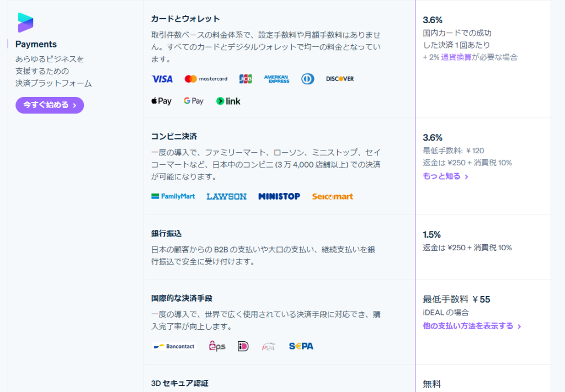The image size is (565, 392).
Task: Click the Google Pay logo
Action: coord(194,101)
